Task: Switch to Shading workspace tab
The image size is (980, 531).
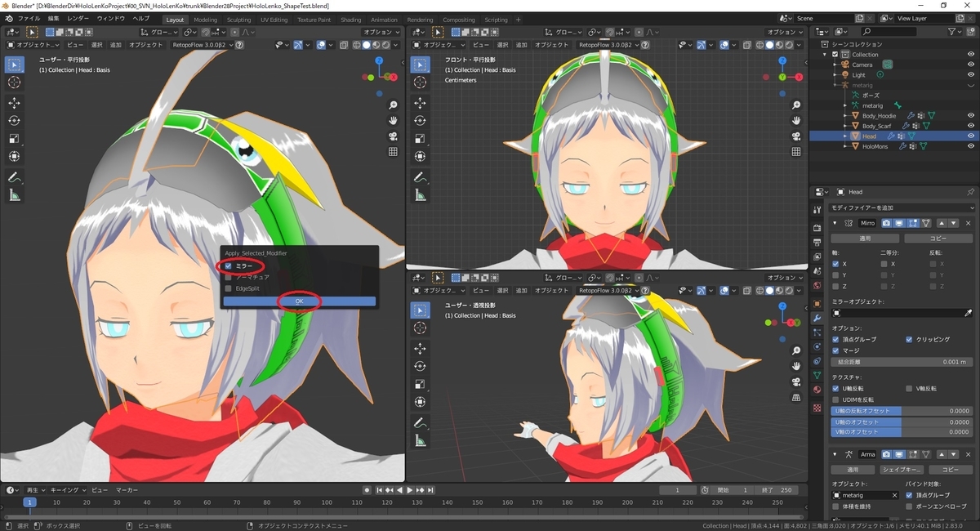Action: click(x=350, y=20)
